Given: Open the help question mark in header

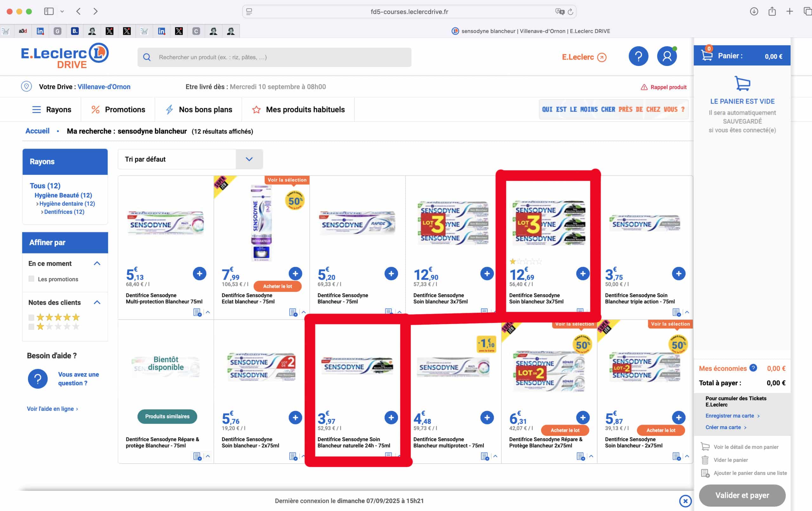Looking at the screenshot, I should pos(638,56).
